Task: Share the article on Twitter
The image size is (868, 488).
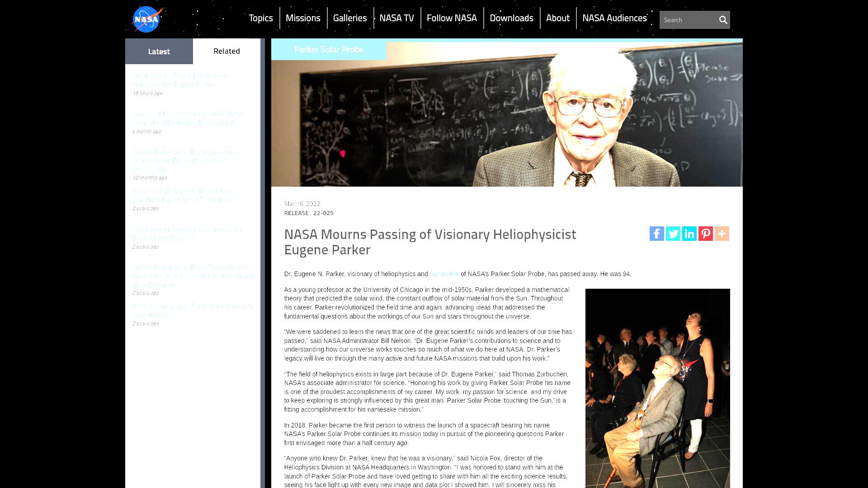Action: tap(673, 234)
